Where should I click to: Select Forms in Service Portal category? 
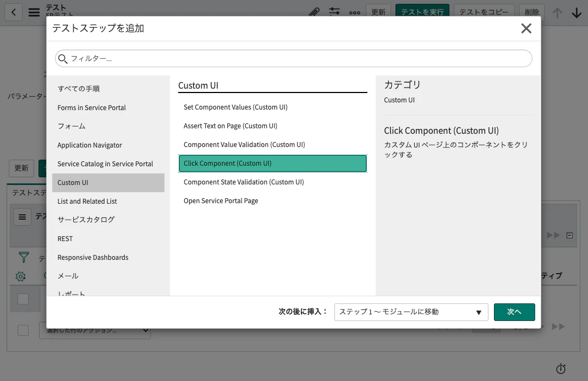(108, 108)
